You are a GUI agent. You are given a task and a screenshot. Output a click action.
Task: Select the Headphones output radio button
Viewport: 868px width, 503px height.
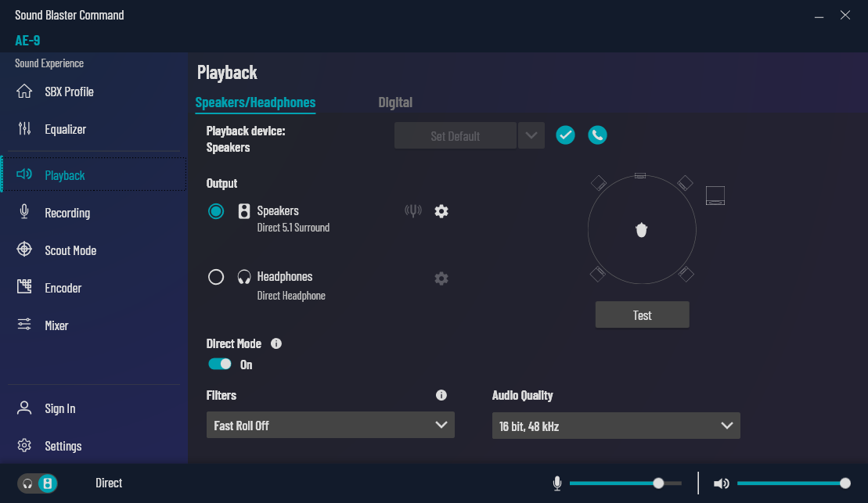point(216,277)
